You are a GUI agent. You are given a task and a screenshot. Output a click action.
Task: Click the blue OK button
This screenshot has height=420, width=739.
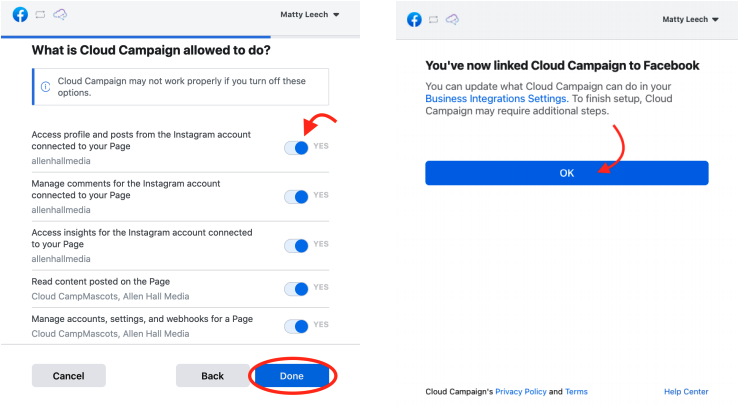click(x=567, y=173)
